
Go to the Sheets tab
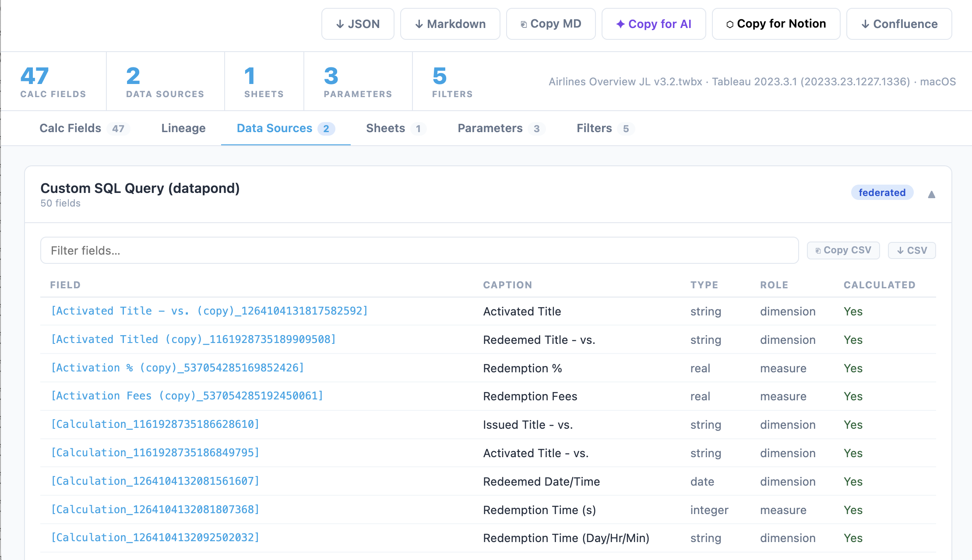[x=396, y=128]
